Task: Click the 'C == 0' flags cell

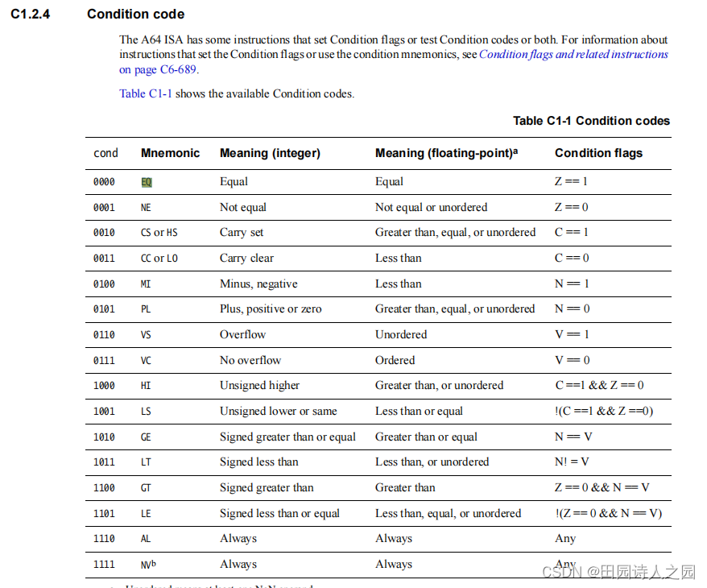Action: click(x=573, y=258)
